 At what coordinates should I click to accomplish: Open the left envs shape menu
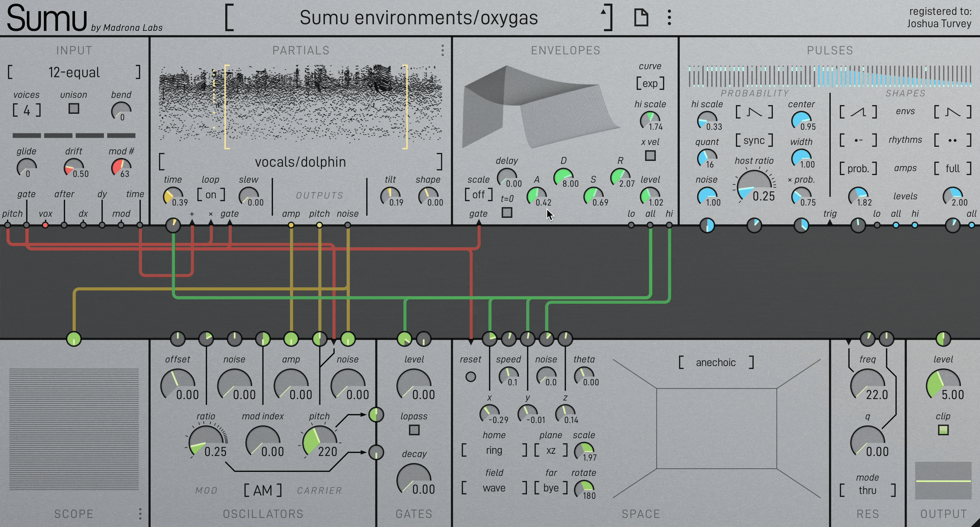pyautogui.click(x=858, y=112)
